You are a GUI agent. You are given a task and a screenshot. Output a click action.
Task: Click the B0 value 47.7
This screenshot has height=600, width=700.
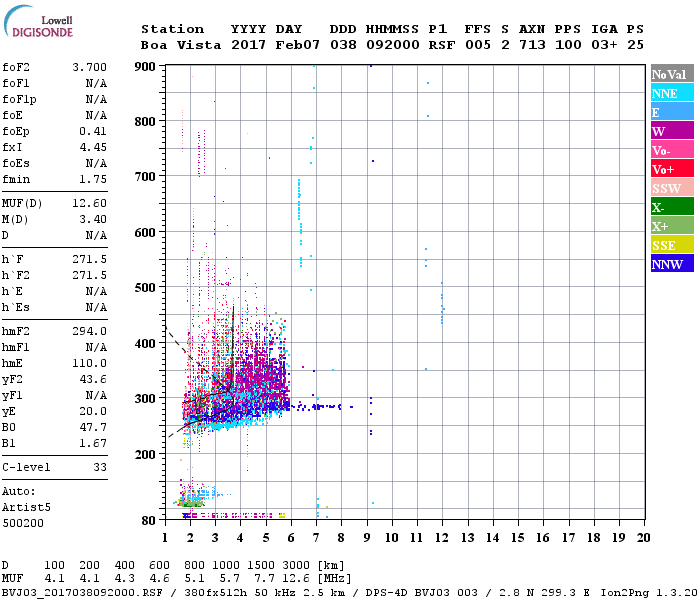click(93, 427)
